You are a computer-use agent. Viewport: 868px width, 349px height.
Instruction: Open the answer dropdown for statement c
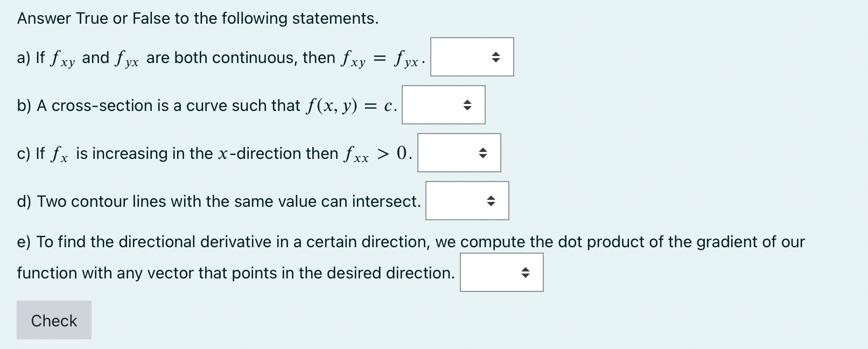[x=459, y=153]
